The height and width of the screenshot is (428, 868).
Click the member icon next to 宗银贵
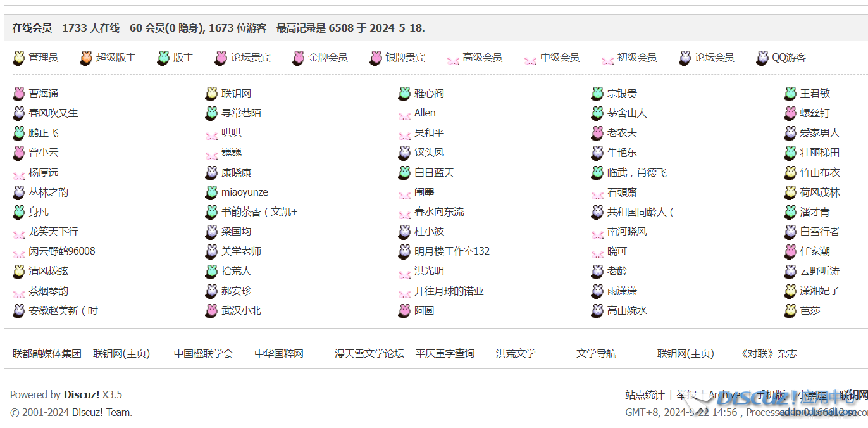click(x=597, y=94)
